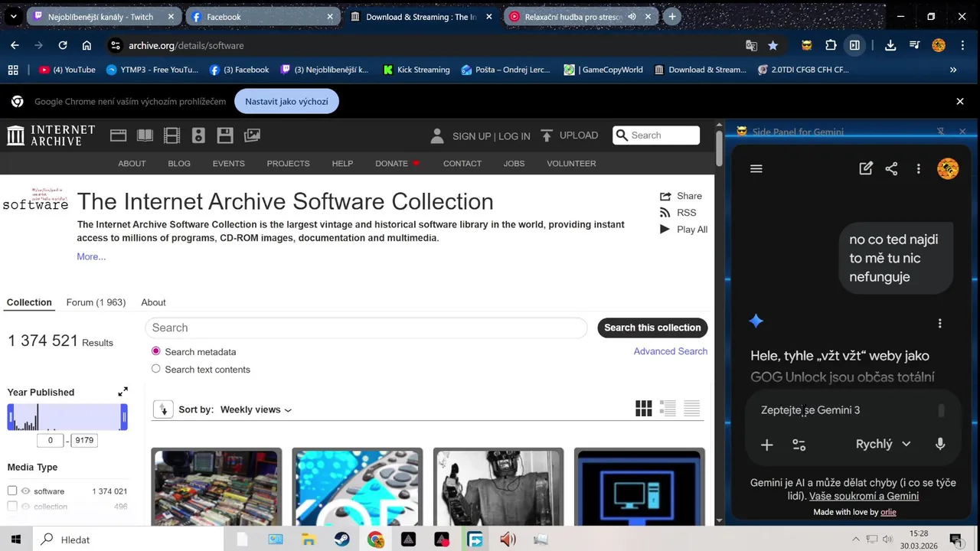Translate page icon in address bar

752,45
